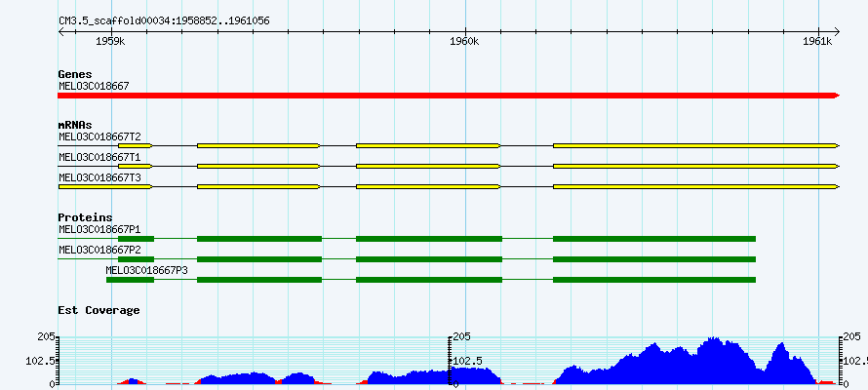The image size is (868, 390).
Task: Click the 1959k ruler tick label
Action: tap(111, 42)
